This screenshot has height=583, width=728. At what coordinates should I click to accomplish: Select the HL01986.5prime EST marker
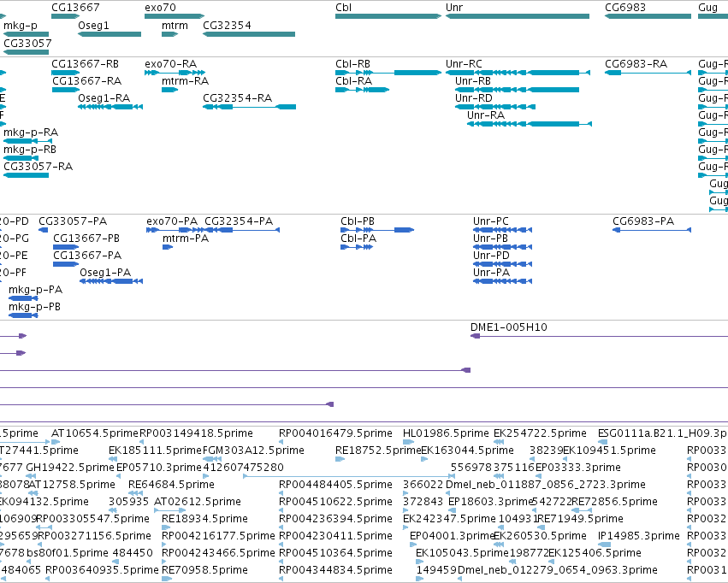408,442
